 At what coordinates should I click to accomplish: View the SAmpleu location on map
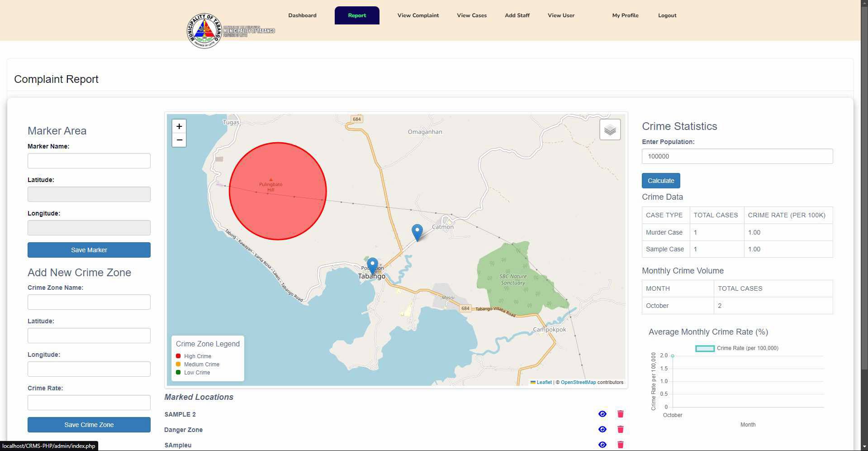tap(602, 445)
